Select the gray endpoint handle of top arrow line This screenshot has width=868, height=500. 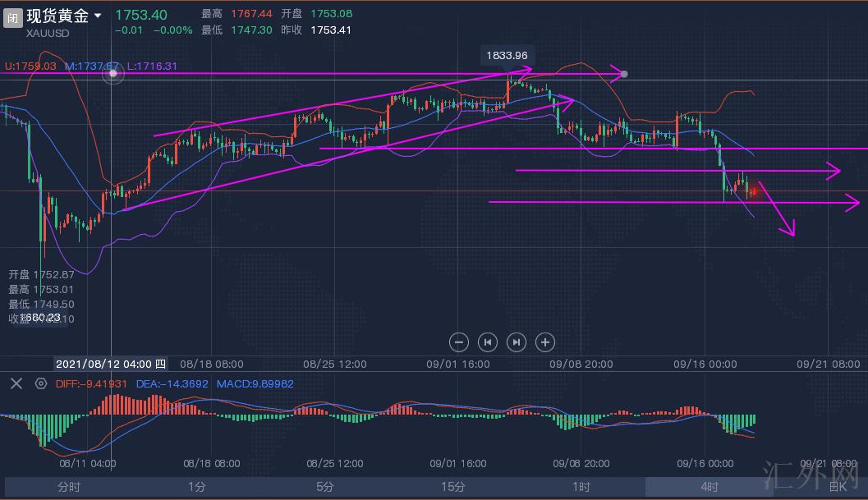[624, 74]
